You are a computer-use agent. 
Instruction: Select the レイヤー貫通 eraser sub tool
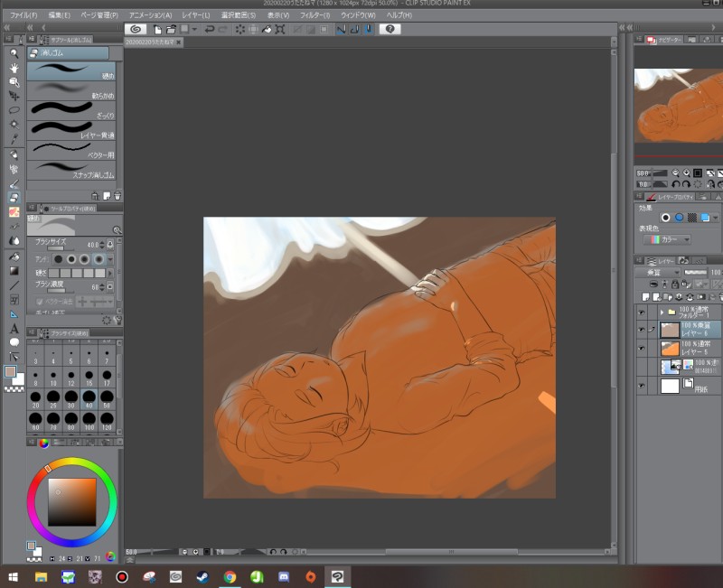71,130
